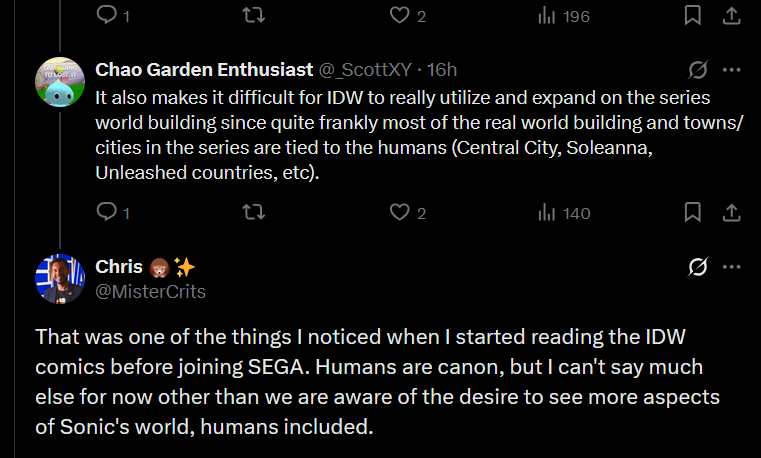Bookmark the top partially visible tweet
Viewport: 761px width, 458px height.
click(x=692, y=15)
